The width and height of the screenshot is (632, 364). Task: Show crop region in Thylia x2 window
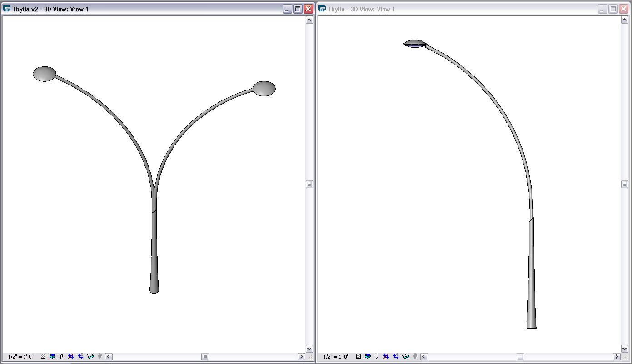[x=80, y=357]
